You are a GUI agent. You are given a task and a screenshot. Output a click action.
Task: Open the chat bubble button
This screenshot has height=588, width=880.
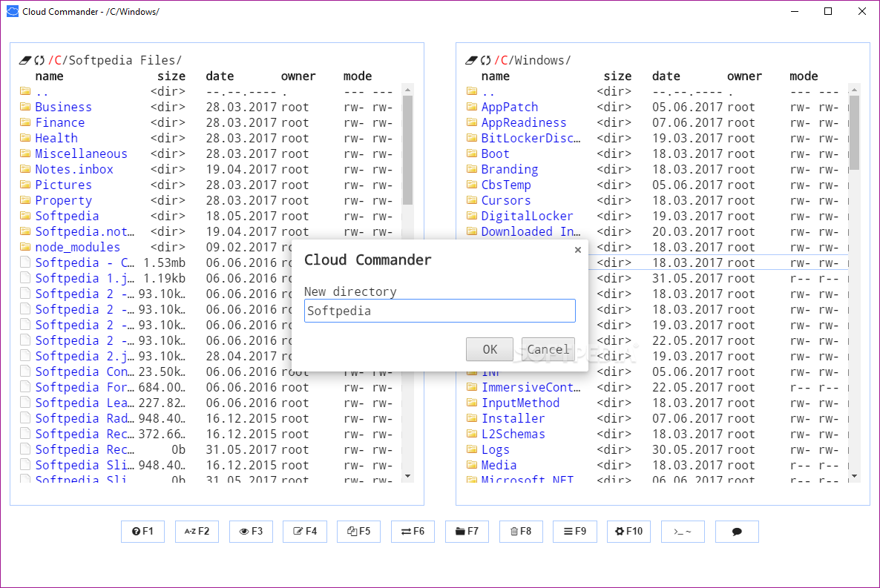pyautogui.click(x=737, y=532)
